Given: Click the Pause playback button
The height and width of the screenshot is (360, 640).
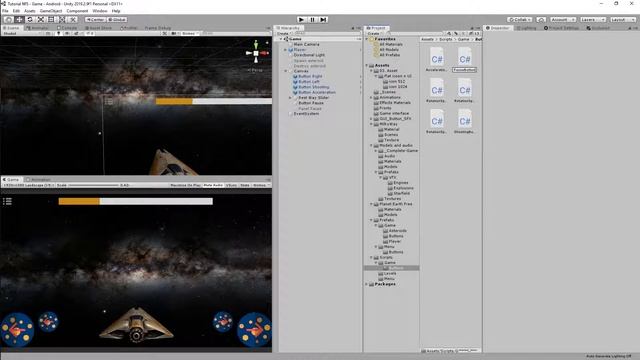Looking at the screenshot, I should (312, 20).
